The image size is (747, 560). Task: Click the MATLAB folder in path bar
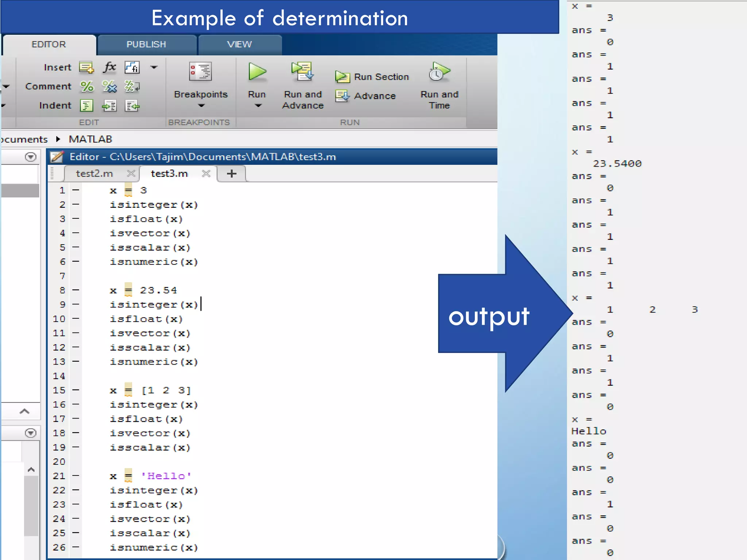[90, 139]
